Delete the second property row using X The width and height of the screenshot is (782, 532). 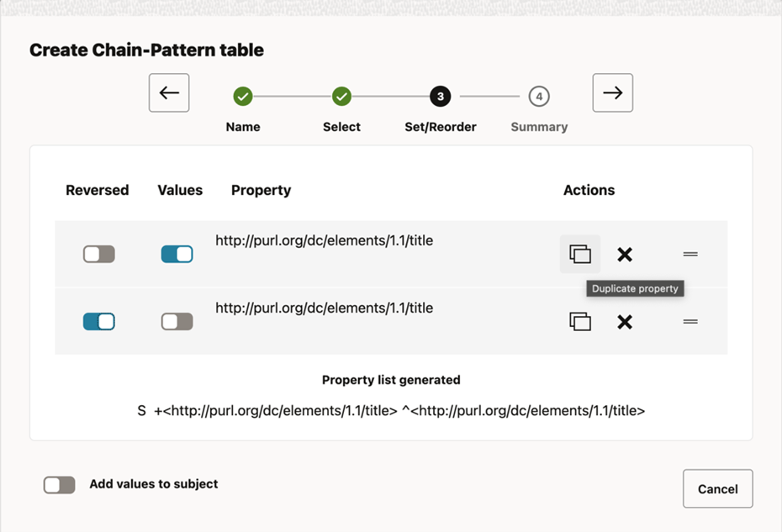(625, 321)
